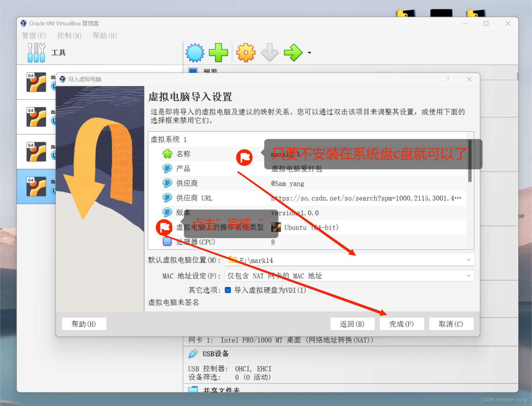This screenshot has width=532, height=406.
Task: Click the New VM starburst toolbar icon
Action: 195,53
